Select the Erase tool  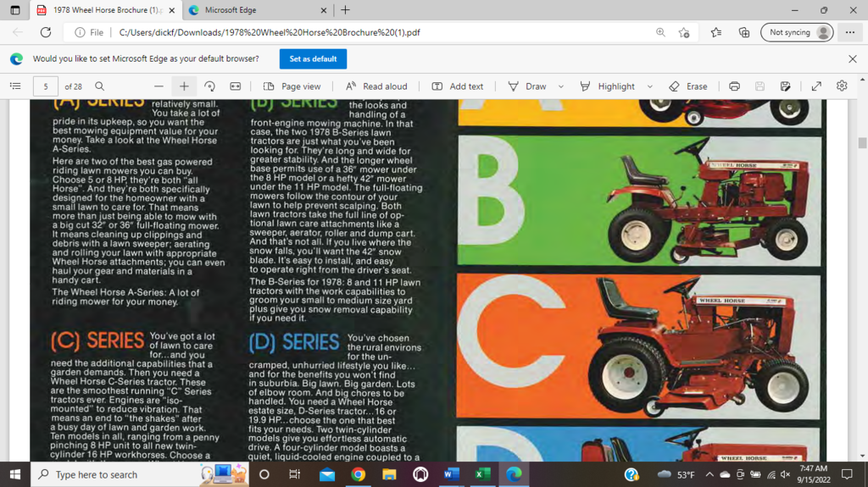[x=688, y=86]
